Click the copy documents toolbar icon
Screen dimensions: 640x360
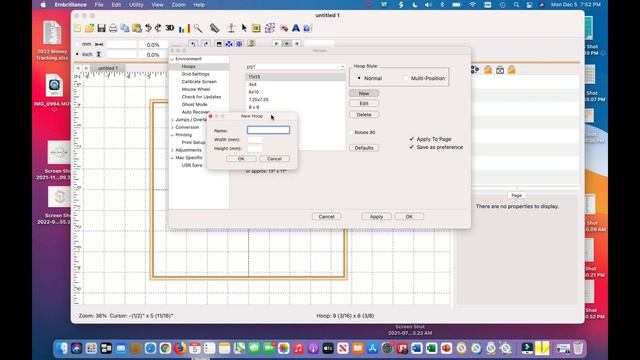(x=125, y=28)
